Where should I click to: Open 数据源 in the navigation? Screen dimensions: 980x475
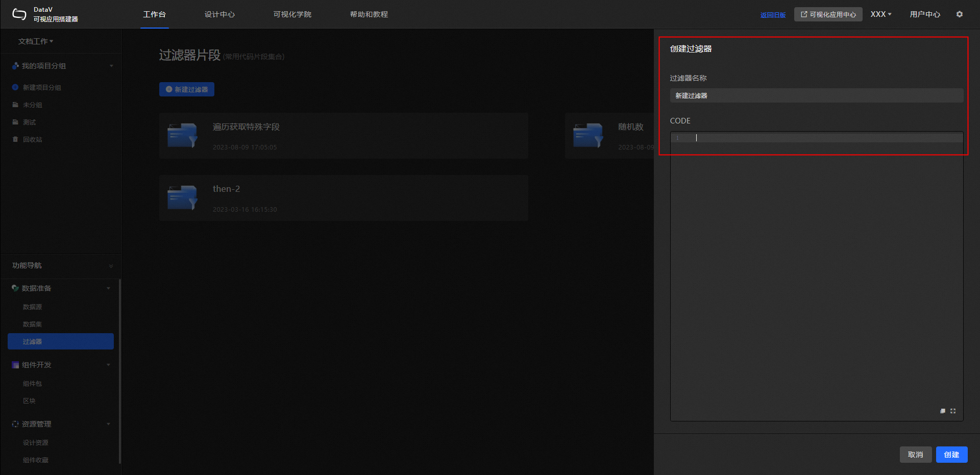click(32, 307)
